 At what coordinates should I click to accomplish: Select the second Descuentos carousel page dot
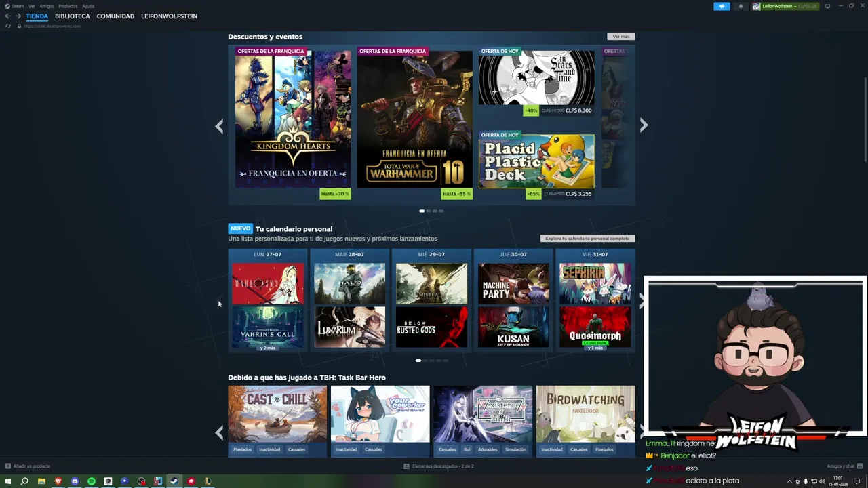(429, 211)
